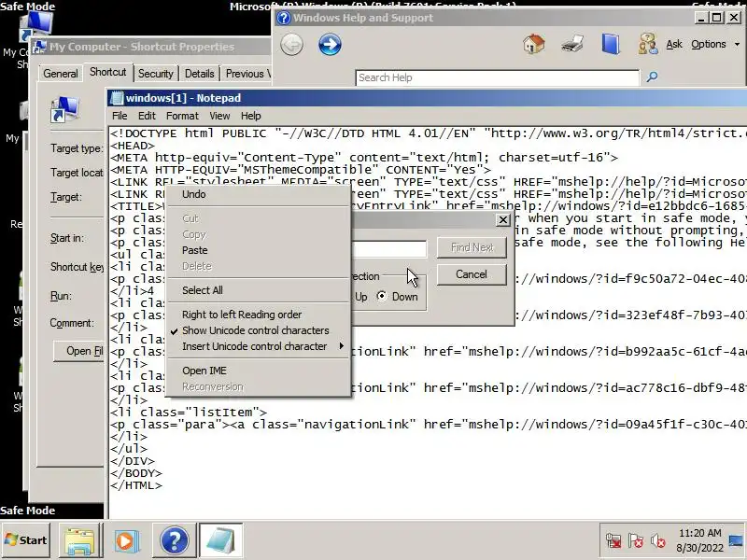747x560 pixels.
Task: Click the back arrow in Help and Support
Action: (291, 45)
